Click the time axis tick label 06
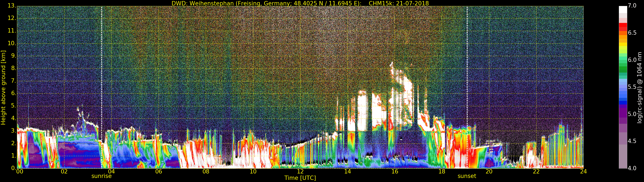Image resolution: width=644 pixels, height=182 pixels. click(159, 172)
